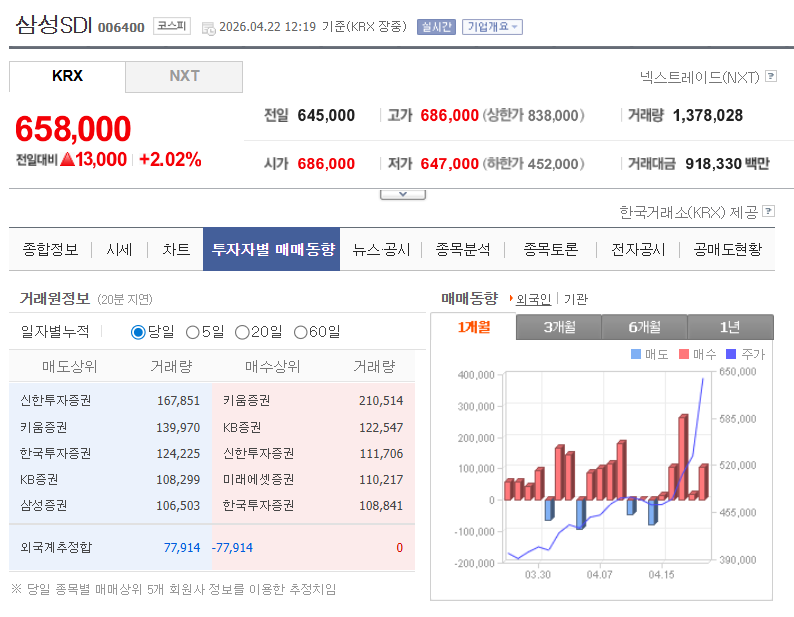Expand the price details chevron
The width and height of the screenshot is (794, 617).
pyautogui.click(x=403, y=195)
